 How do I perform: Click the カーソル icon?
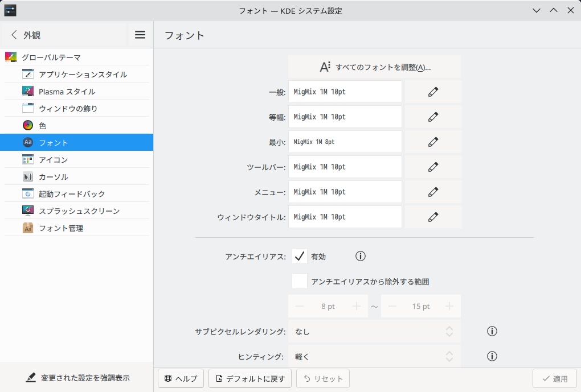(28, 176)
